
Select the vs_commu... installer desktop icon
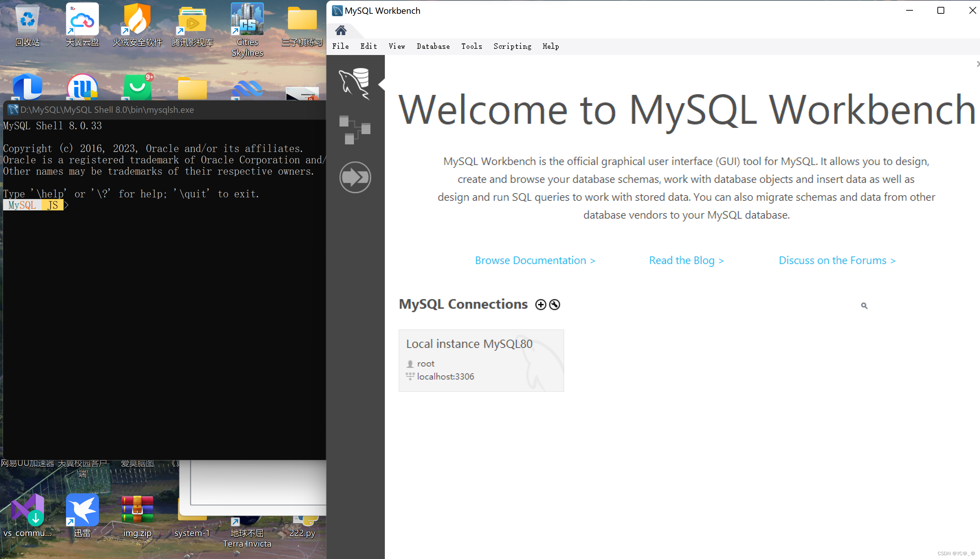(x=27, y=516)
